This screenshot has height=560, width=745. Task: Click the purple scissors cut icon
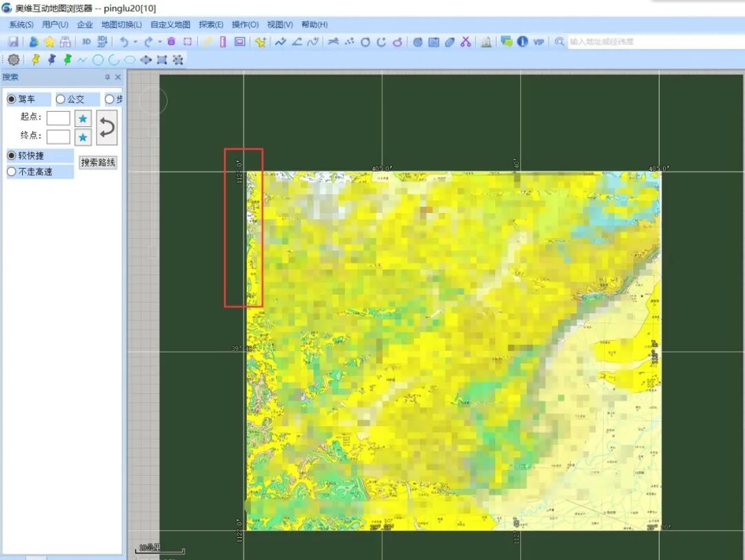pos(466,42)
